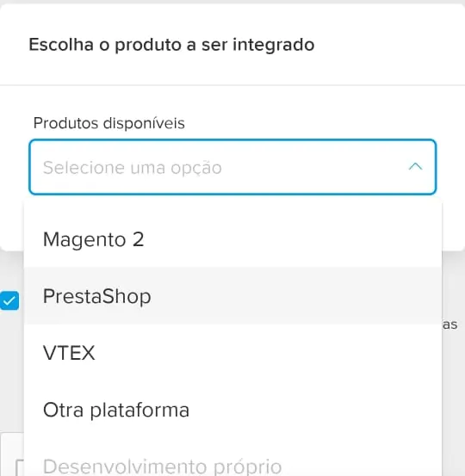The width and height of the screenshot is (465, 476).
Task: Collapse the dropdown using the chevron arrow
Action: (416, 166)
